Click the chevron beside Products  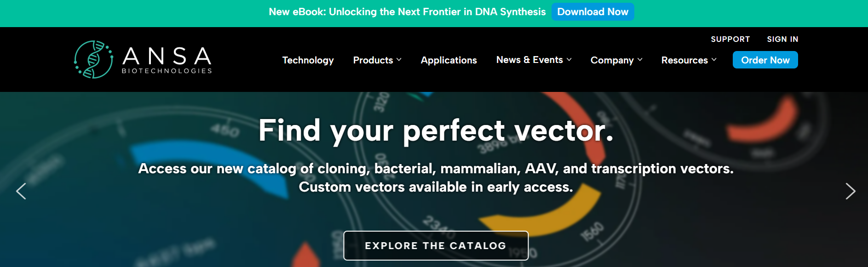pyautogui.click(x=399, y=60)
